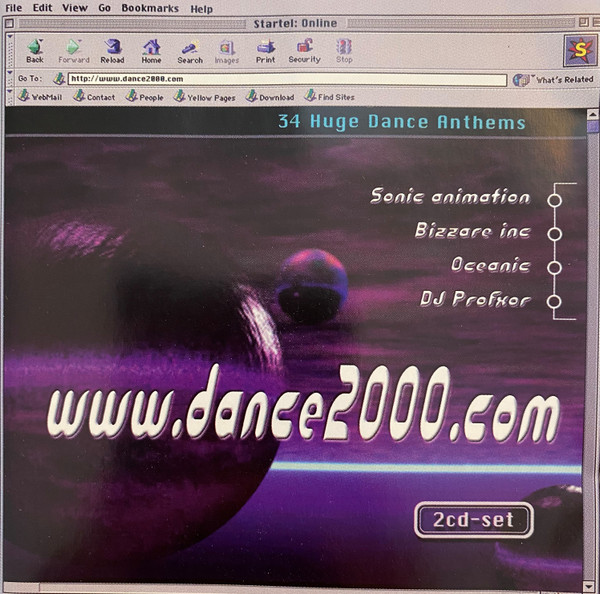Select the Bizzare inc radio circle
Screen dimensions: 600x594
pyautogui.click(x=554, y=234)
